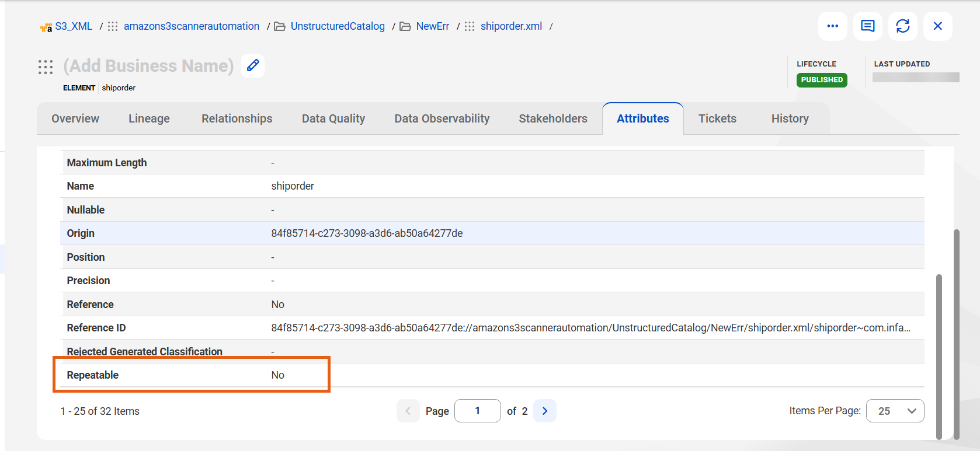The height and width of the screenshot is (451, 980).
Task: Click the 1 - 25 of 32 Items text
Action: coord(100,411)
